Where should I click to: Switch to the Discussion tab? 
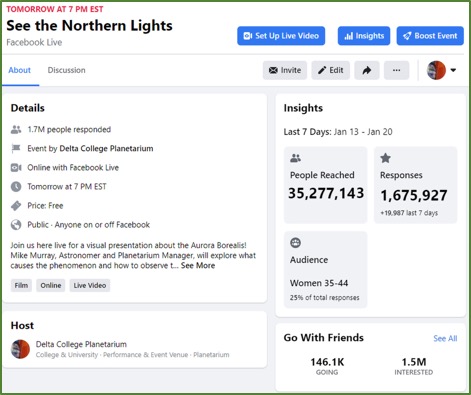66,70
